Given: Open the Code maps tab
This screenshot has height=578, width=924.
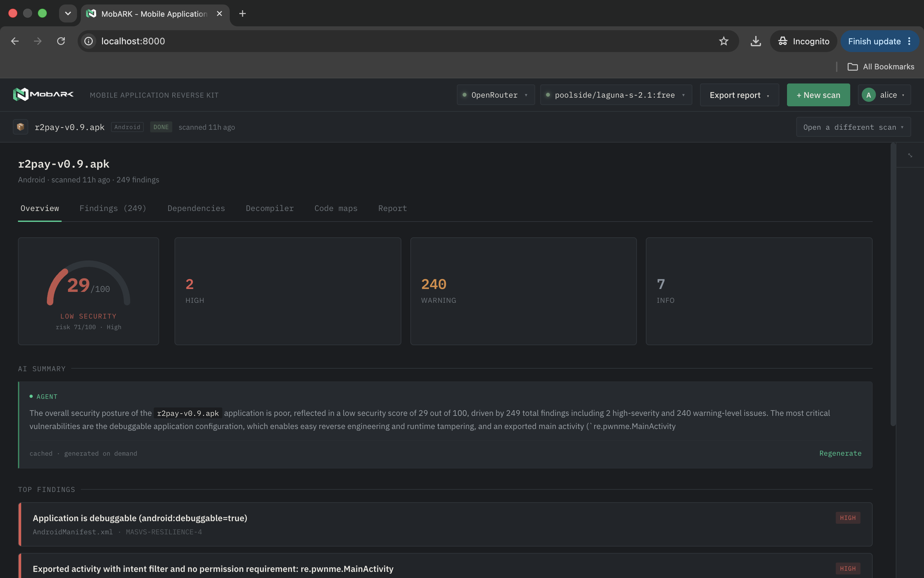Looking at the screenshot, I should (336, 208).
